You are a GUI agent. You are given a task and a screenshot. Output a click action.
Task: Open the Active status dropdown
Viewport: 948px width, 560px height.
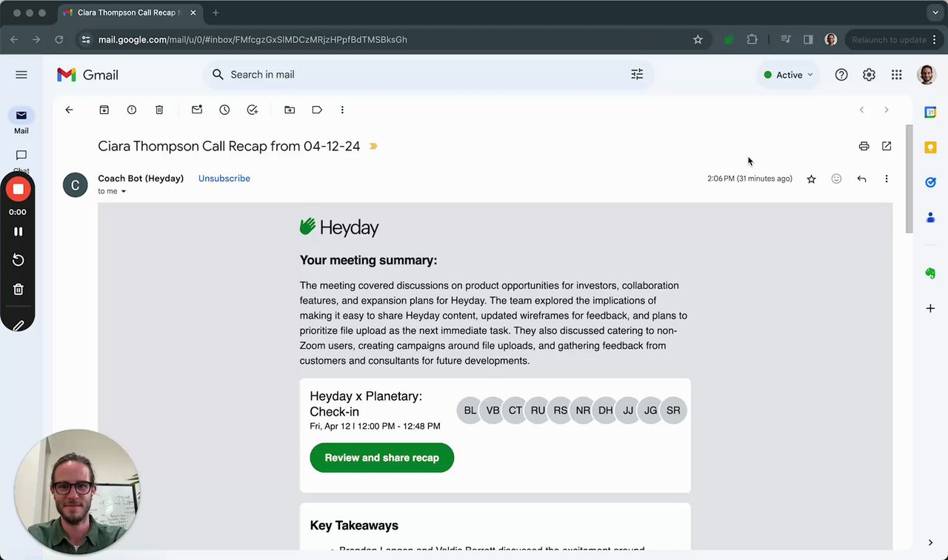pyautogui.click(x=789, y=75)
